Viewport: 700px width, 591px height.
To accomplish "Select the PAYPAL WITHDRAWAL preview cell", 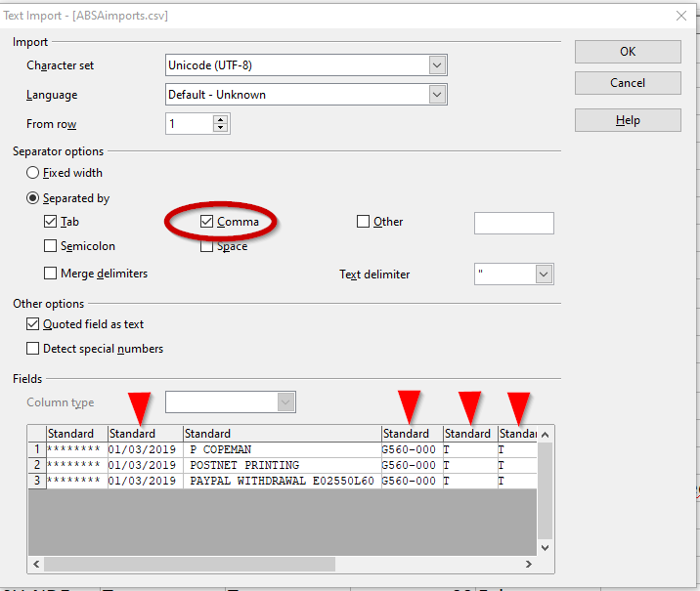I will 282,481.
